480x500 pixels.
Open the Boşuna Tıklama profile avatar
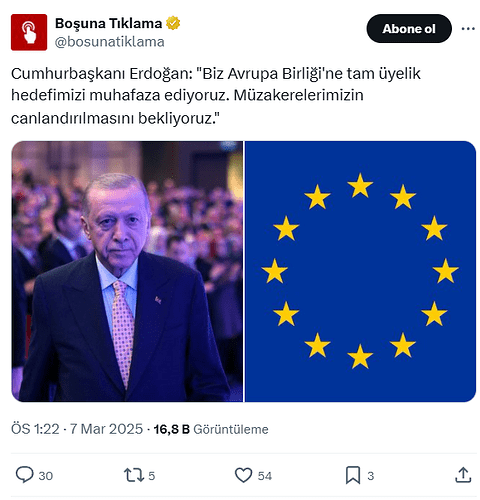pyautogui.click(x=29, y=32)
